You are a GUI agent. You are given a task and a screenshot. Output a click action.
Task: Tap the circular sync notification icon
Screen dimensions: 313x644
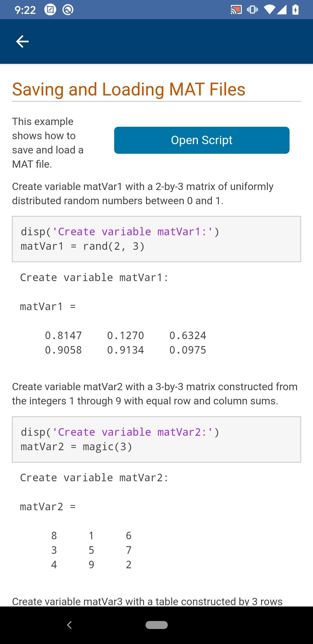pyautogui.click(x=68, y=10)
